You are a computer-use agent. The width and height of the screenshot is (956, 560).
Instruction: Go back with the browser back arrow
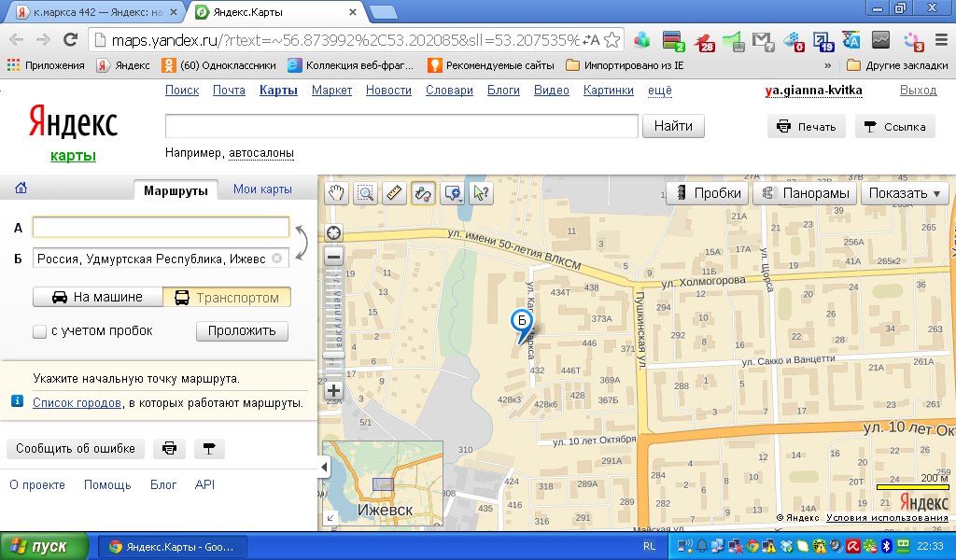tap(17, 40)
